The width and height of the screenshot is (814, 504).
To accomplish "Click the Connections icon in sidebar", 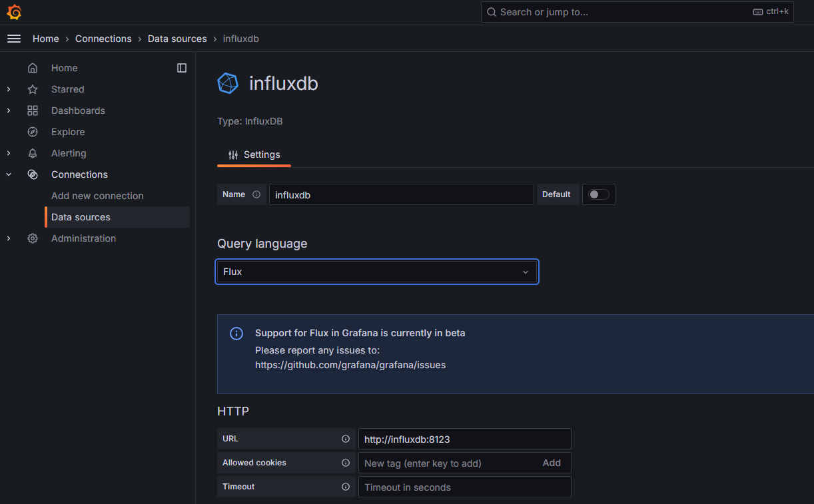I will coord(33,174).
